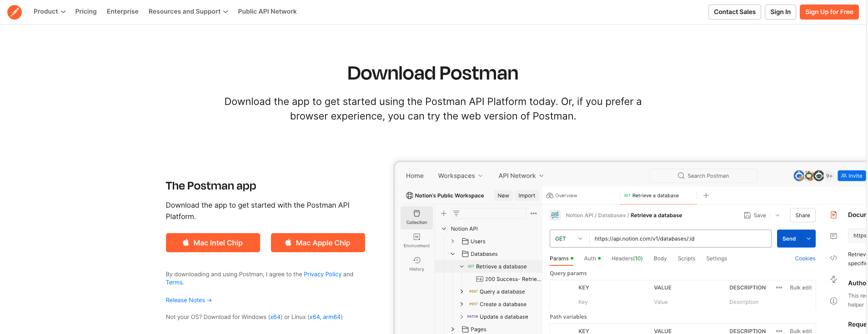Click the Comments icon in right panel
Image resolution: width=868 pixels, height=334 pixels.
coord(833,236)
